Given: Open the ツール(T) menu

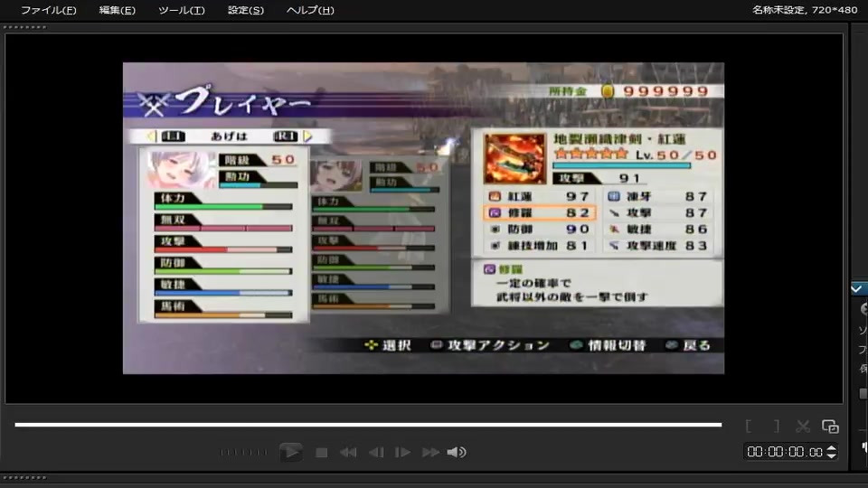Looking at the screenshot, I should click(x=181, y=10).
